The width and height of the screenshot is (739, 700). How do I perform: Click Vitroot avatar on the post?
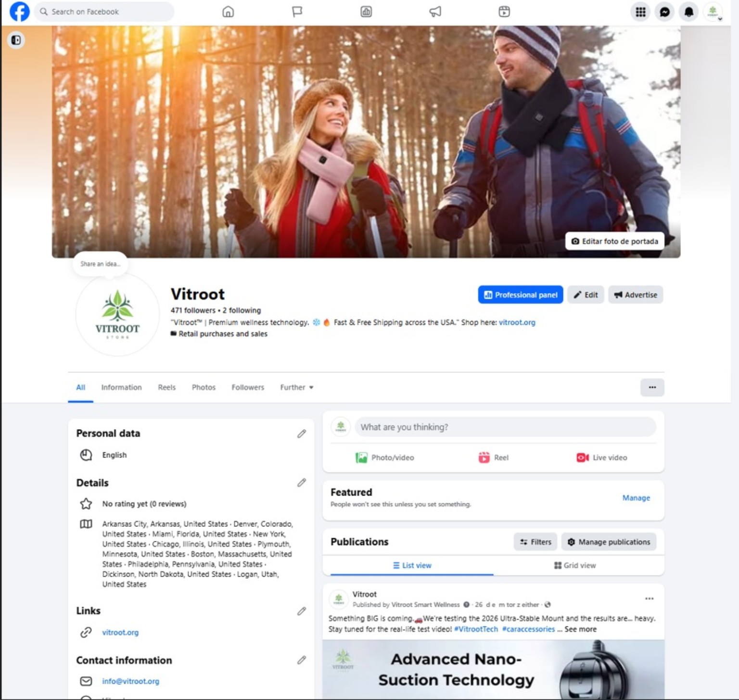coord(339,599)
